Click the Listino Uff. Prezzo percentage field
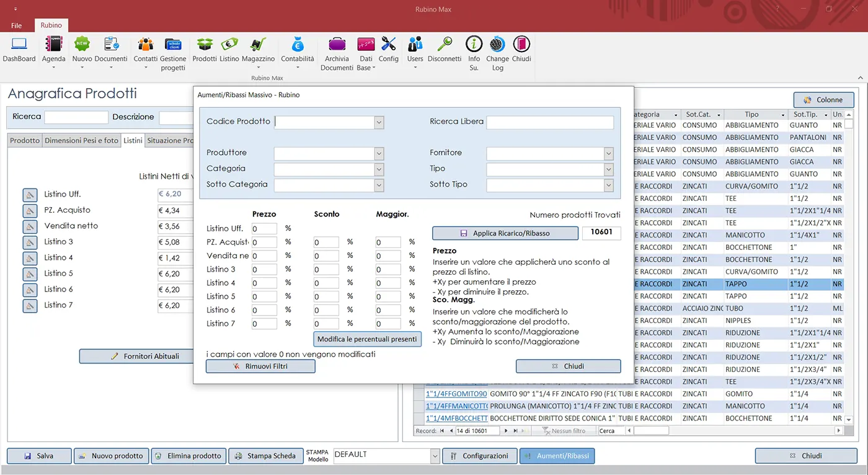Image resolution: width=868 pixels, height=475 pixels. pos(264,229)
